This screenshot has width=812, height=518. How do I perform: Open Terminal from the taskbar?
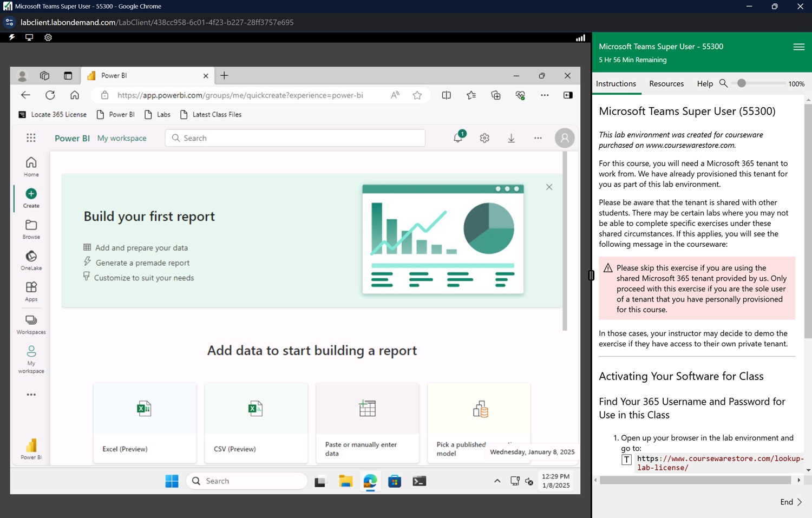coord(419,481)
